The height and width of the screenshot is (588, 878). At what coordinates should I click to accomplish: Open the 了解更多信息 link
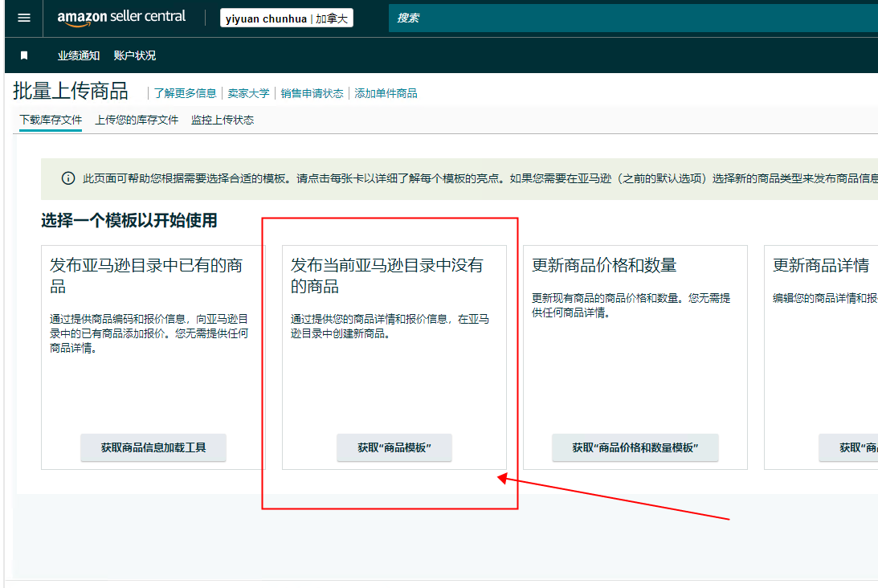tap(185, 93)
